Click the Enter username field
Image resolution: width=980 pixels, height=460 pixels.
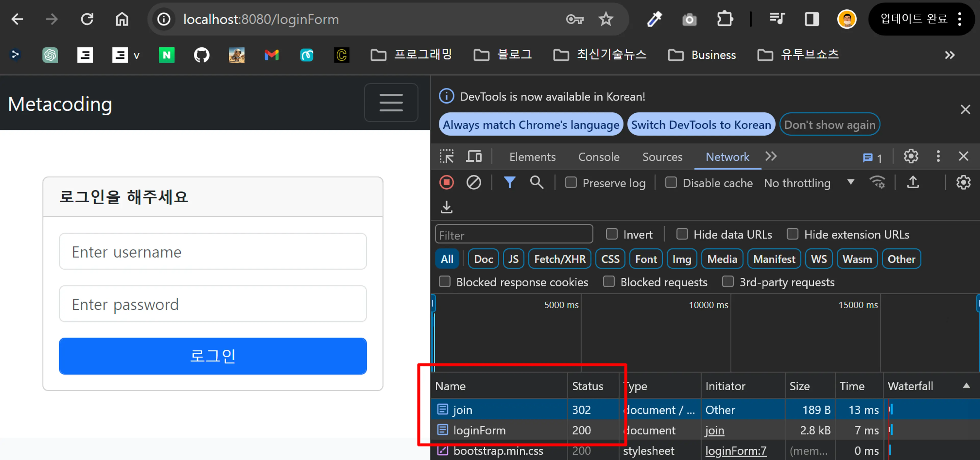click(x=213, y=252)
